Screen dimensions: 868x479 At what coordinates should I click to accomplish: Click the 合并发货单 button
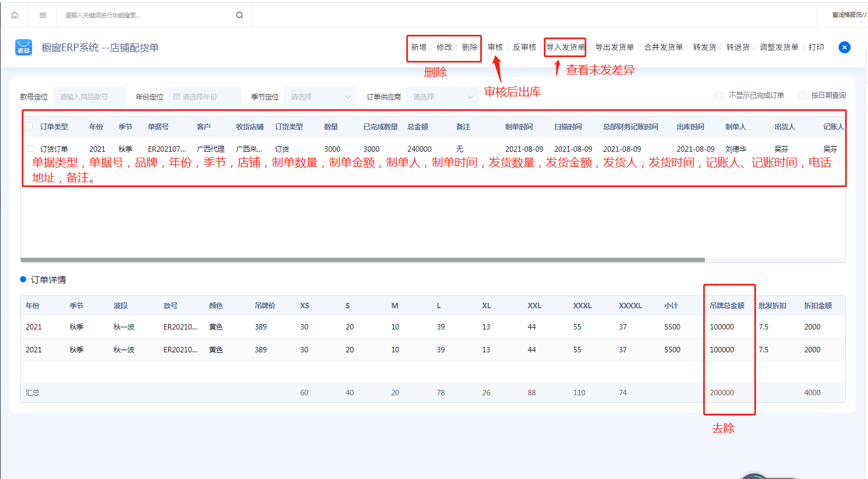click(x=664, y=47)
